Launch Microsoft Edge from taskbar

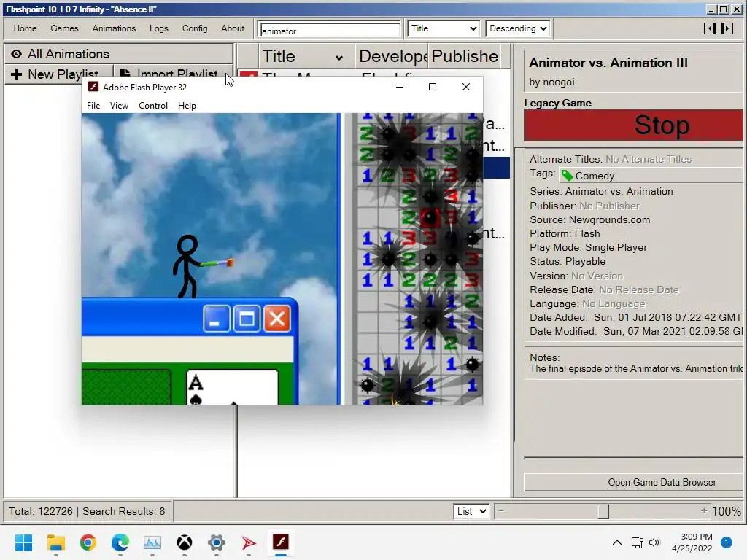(120, 542)
